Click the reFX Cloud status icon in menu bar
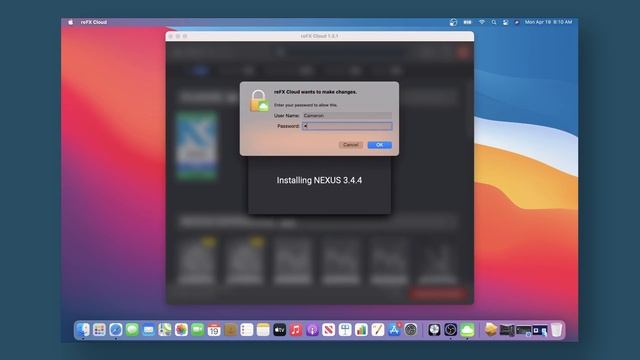The image size is (640, 360). coord(453,22)
